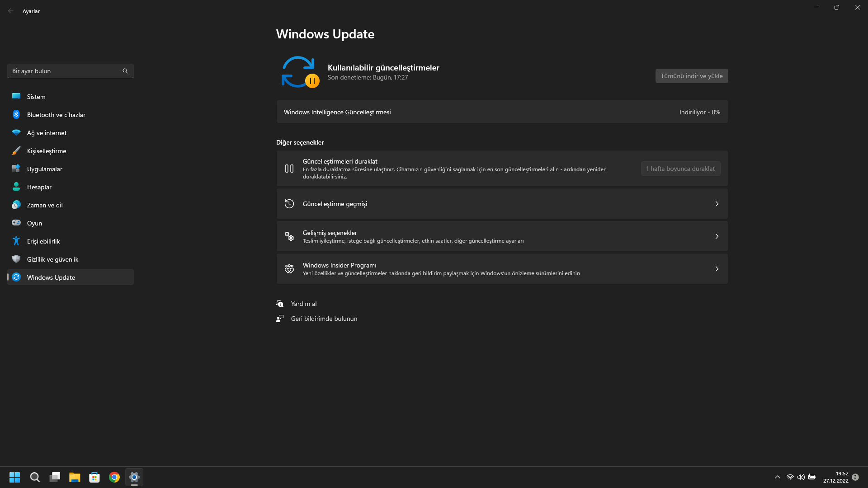868x488 pixels.
Task: Click the Oyun gamepad icon
Action: pos(16,223)
